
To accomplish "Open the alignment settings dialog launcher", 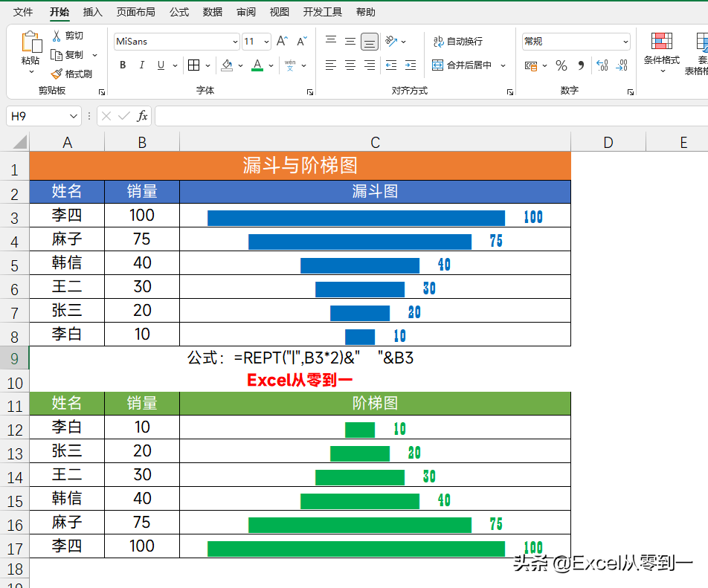I will point(510,92).
